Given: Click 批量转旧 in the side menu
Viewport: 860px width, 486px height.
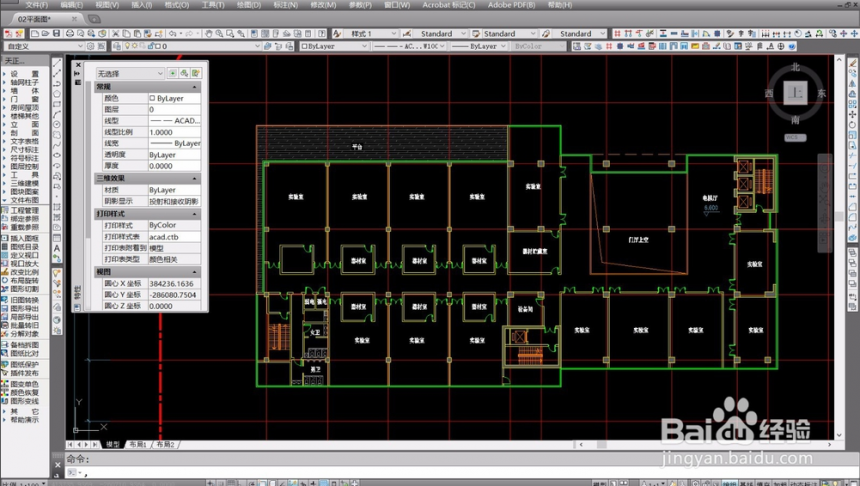Looking at the screenshot, I should pos(25,325).
